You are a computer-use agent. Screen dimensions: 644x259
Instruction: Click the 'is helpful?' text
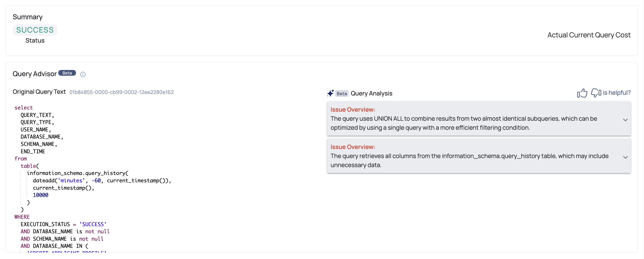pos(616,93)
